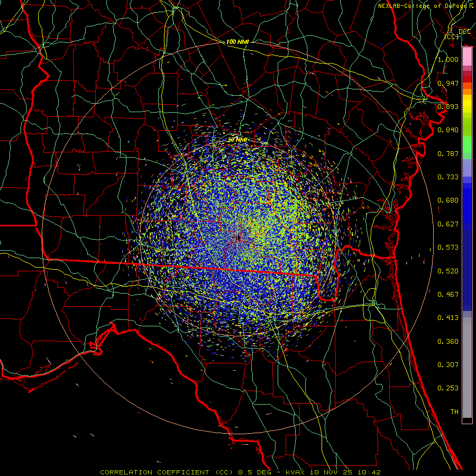The image size is (476, 476).
Task: Click the 0.413 scale value
Action: [448, 318]
